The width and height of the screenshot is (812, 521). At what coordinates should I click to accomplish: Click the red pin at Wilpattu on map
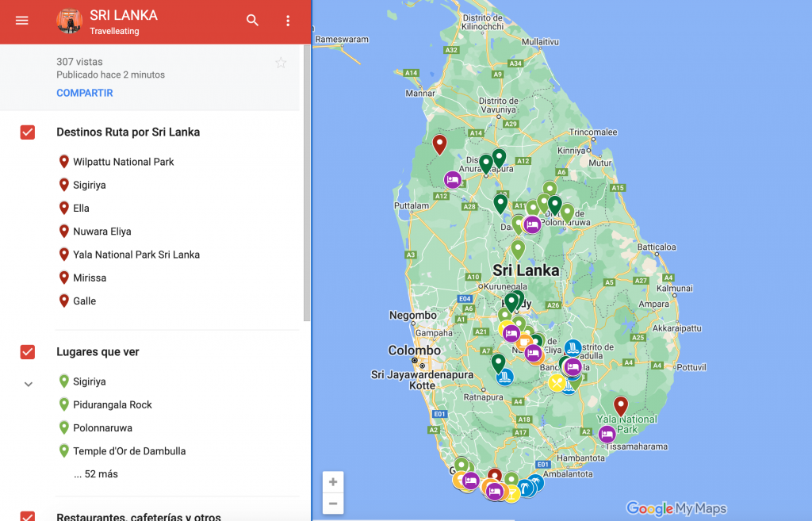439,144
